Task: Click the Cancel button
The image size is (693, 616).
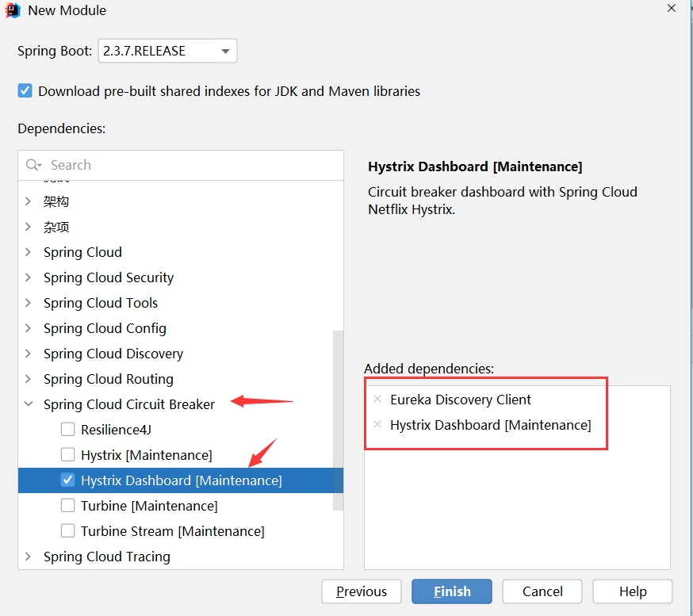Action: 542,591
